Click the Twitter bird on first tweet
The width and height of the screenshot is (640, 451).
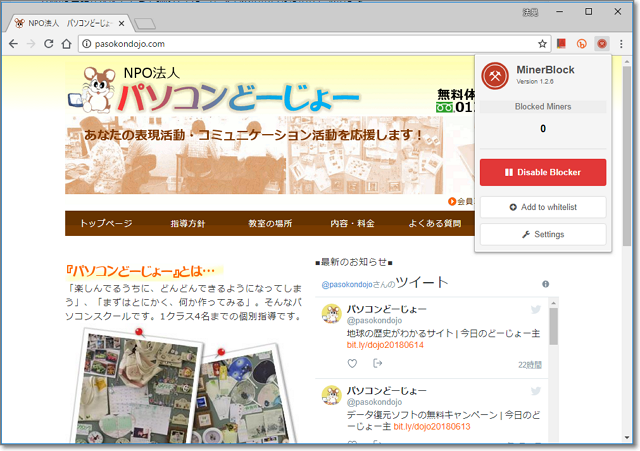536,311
